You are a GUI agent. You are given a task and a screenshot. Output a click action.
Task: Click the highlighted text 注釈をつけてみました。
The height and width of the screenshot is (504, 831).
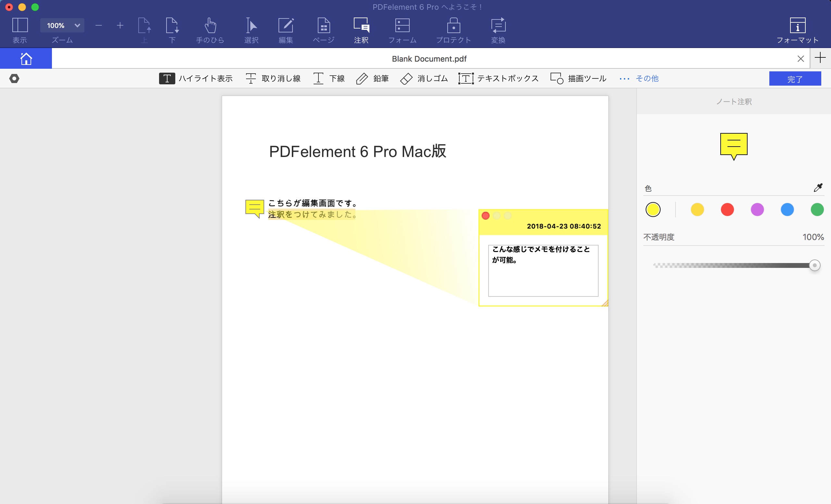[312, 214]
